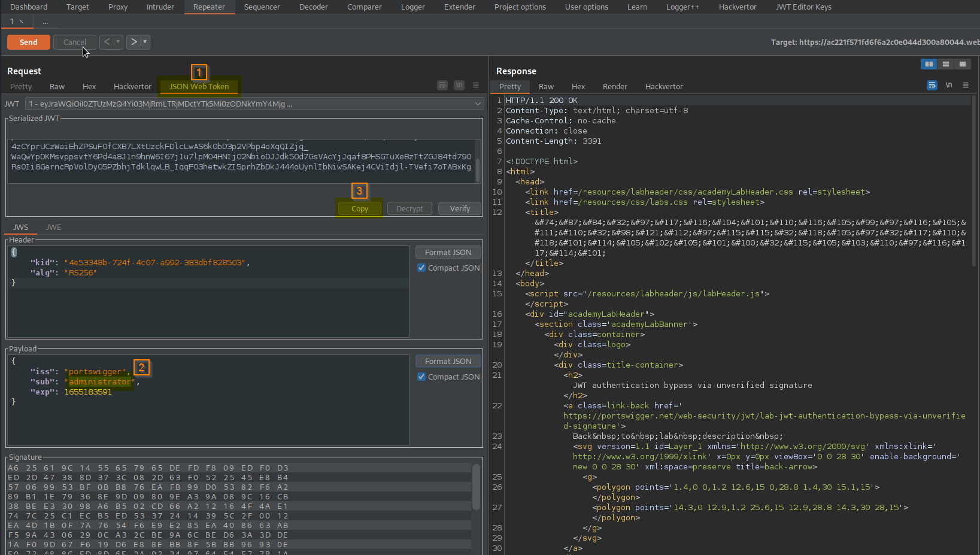Screen dimensions: 980x555
Task: Uncheck Compact JSON for the Header
Action: (421, 268)
